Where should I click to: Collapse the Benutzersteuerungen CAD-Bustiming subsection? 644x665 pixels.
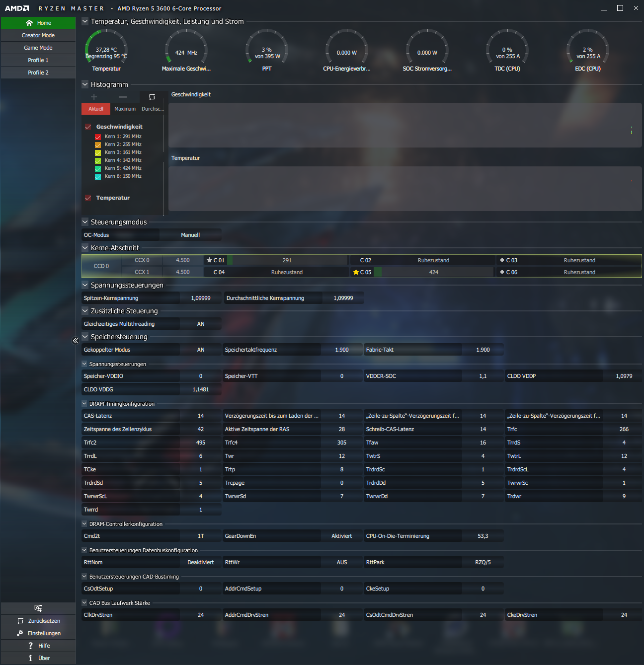84,577
